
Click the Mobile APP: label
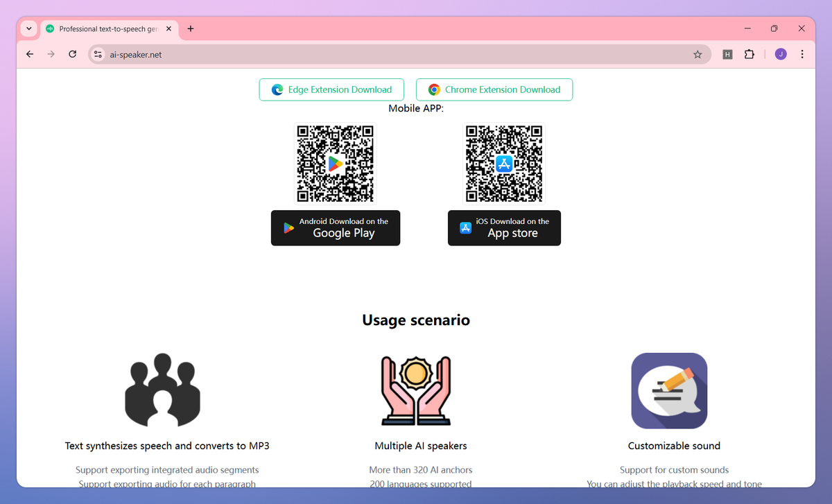coord(416,108)
